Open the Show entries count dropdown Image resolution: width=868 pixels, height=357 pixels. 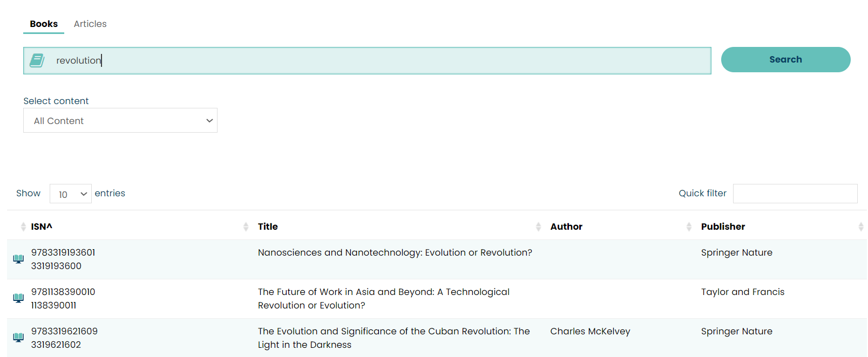click(x=71, y=194)
